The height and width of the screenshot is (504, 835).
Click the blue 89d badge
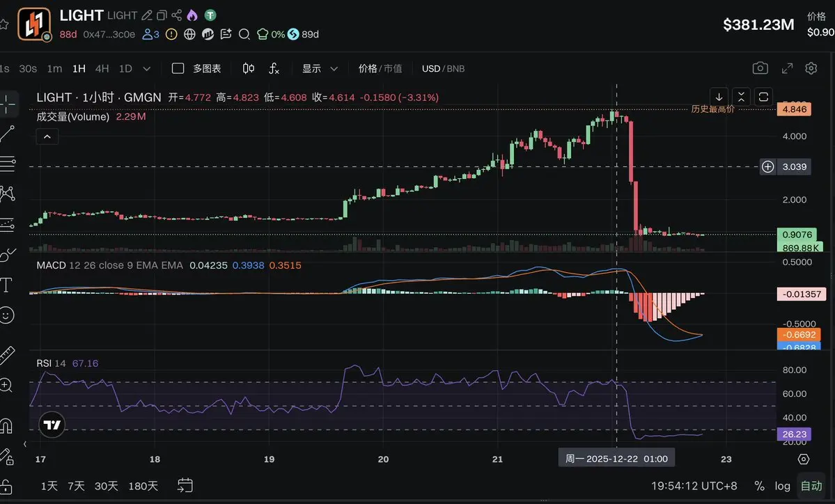point(303,35)
